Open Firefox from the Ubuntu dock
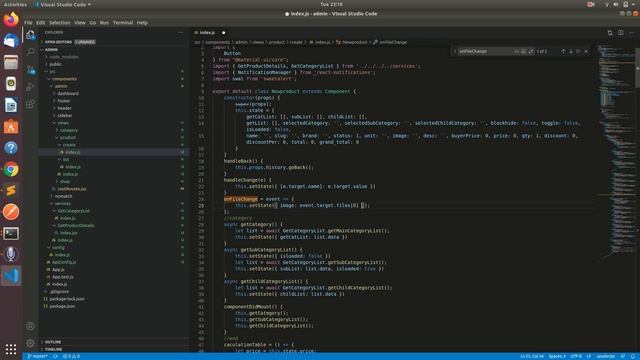The width and height of the screenshot is (640, 360). click(11, 19)
